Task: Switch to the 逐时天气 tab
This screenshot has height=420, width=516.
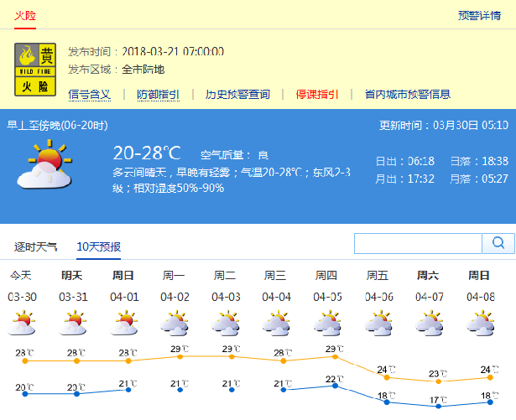Action: click(x=36, y=246)
